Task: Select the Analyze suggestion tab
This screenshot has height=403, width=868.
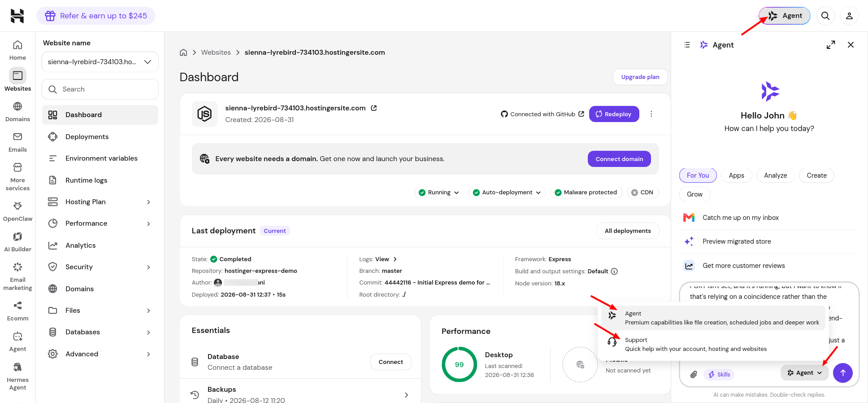Action: (x=776, y=175)
